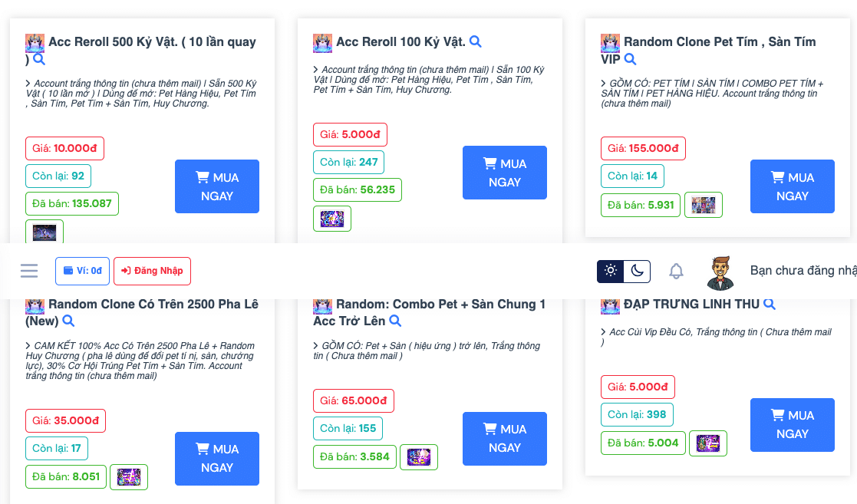The image size is (857, 504).
Task: Click magnifier beside Combo Pet + Sàn Chung
Action: pos(395,321)
